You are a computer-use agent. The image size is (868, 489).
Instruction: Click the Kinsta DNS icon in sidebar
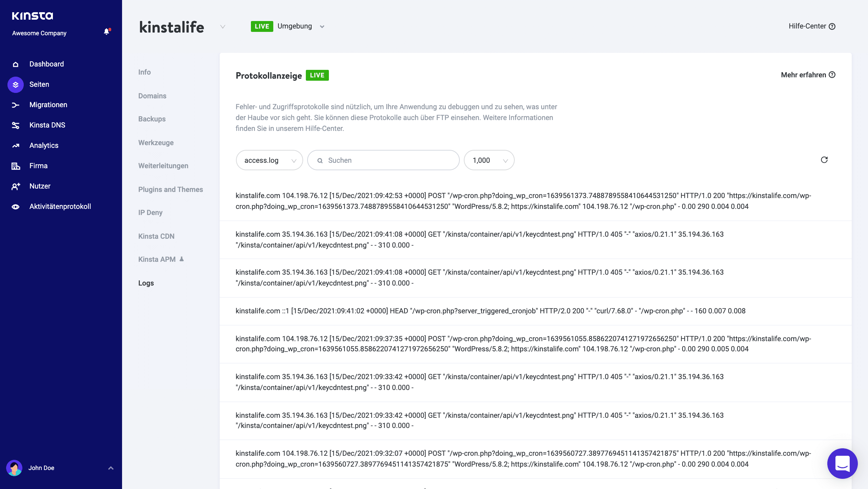[16, 125]
